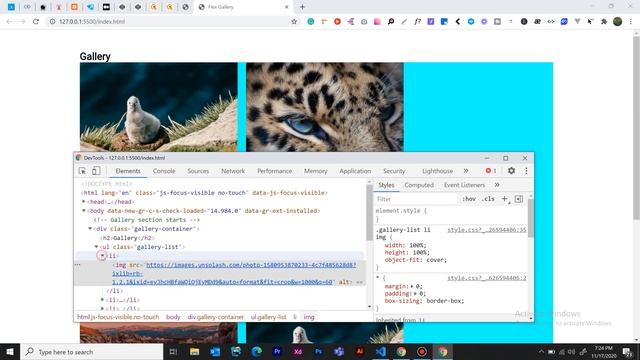Expand the head element node
Screen dimensions: 640x360
[x=84, y=202]
